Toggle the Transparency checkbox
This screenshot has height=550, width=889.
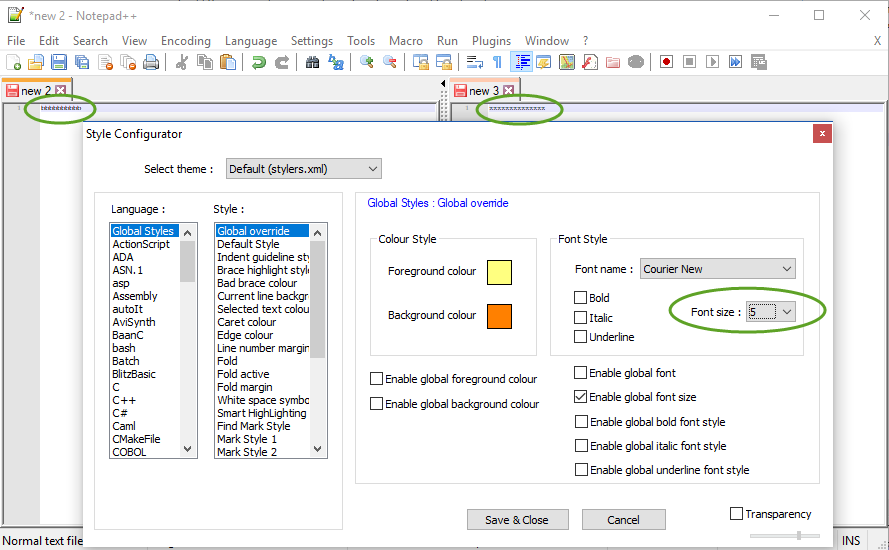(x=736, y=514)
